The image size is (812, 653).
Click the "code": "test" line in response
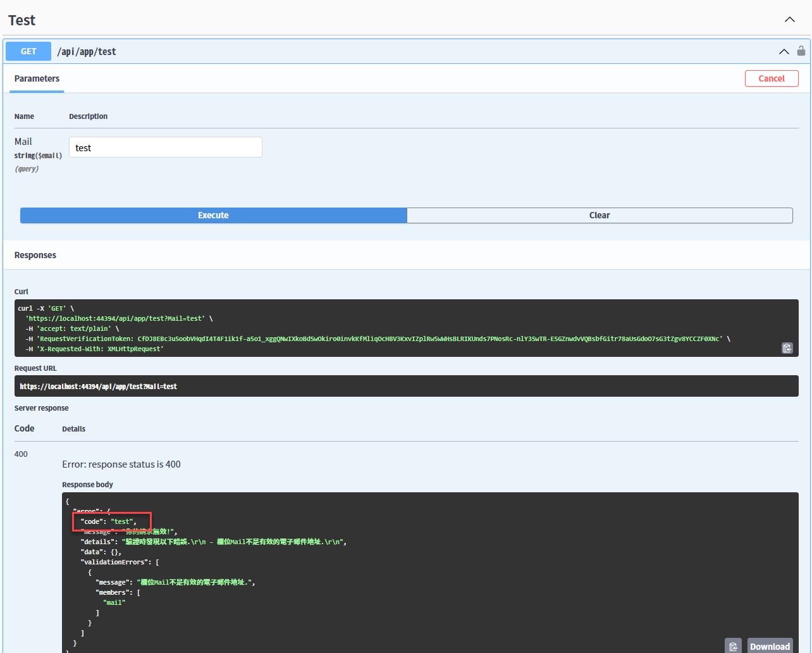point(108,521)
